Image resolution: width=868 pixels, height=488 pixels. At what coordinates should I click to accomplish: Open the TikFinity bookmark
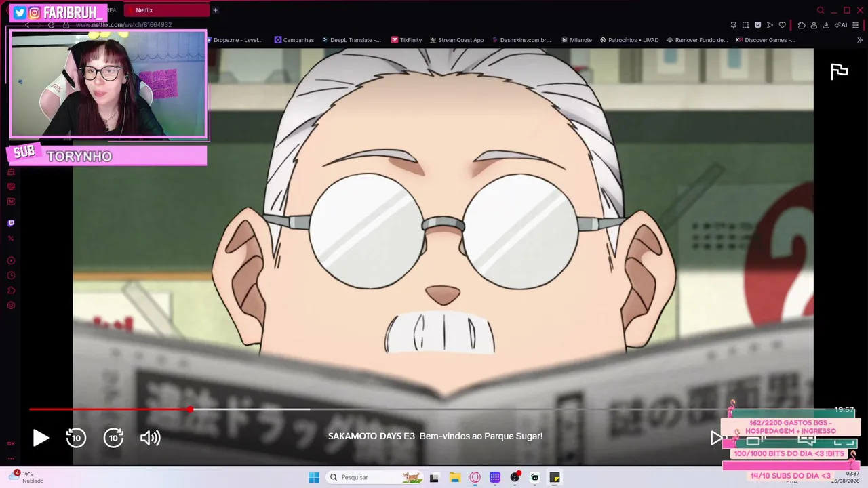tap(407, 40)
